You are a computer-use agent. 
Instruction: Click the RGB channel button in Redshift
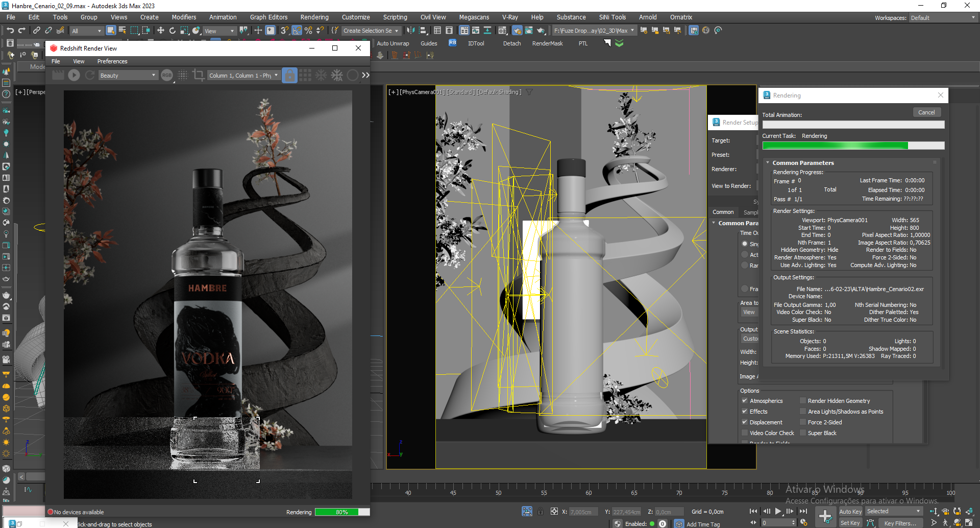[x=167, y=75]
